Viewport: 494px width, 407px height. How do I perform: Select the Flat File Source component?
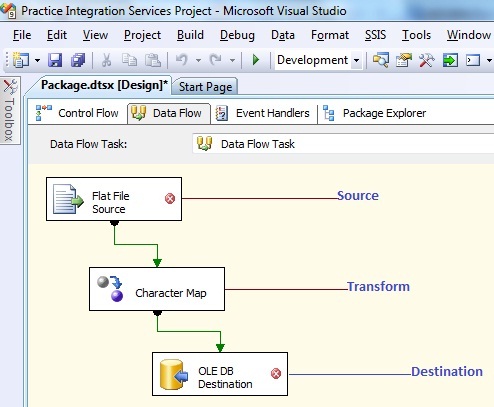(114, 199)
